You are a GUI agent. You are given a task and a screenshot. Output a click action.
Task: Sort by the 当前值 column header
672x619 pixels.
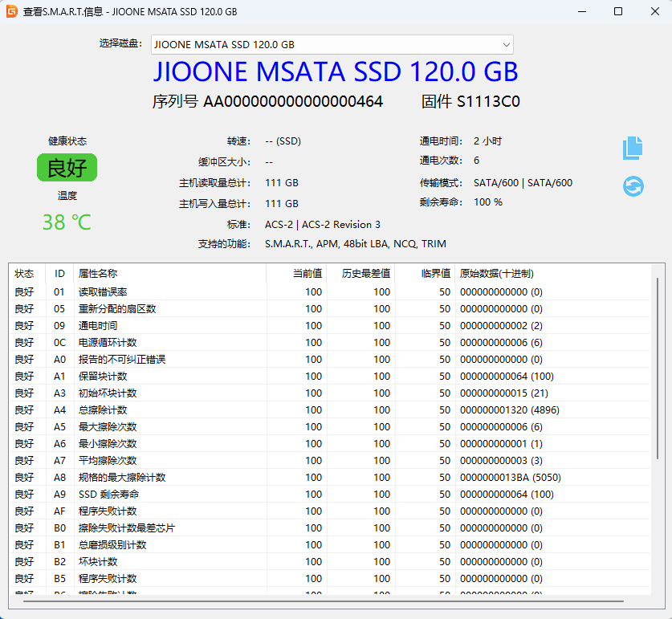point(307,274)
